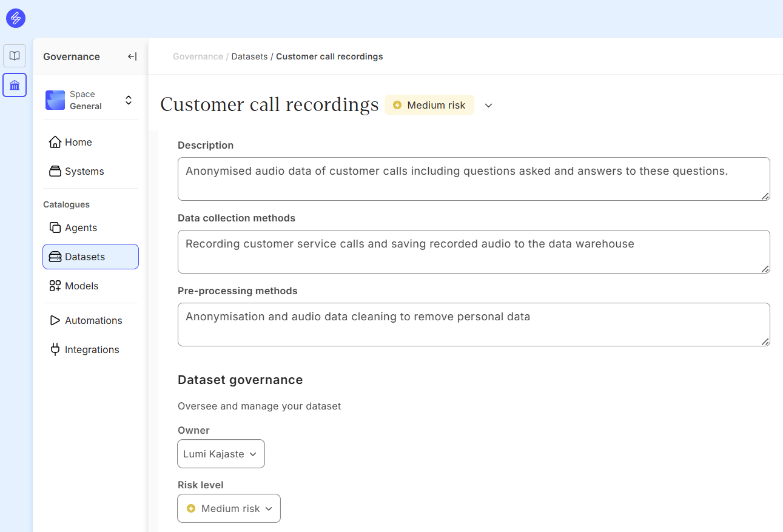The width and height of the screenshot is (783, 532).
Task: Click into the Description text field
Action: click(x=473, y=178)
